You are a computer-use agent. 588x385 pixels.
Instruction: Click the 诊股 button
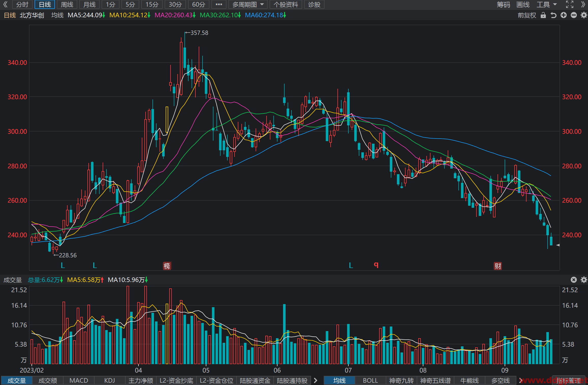click(314, 4)
